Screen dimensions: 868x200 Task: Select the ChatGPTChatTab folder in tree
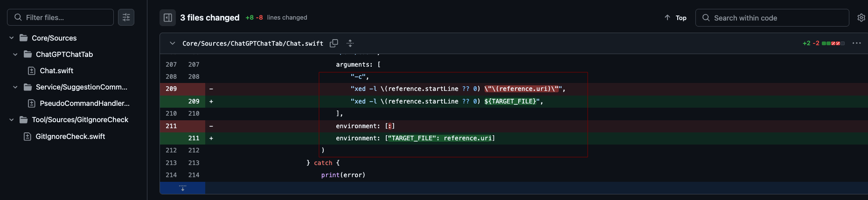point(64,54)
